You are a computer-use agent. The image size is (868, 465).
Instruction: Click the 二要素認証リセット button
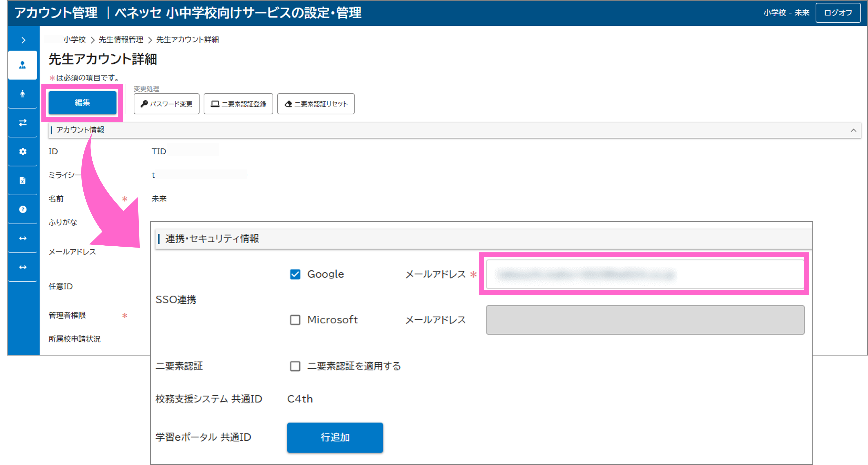click(x=316, y=104)
